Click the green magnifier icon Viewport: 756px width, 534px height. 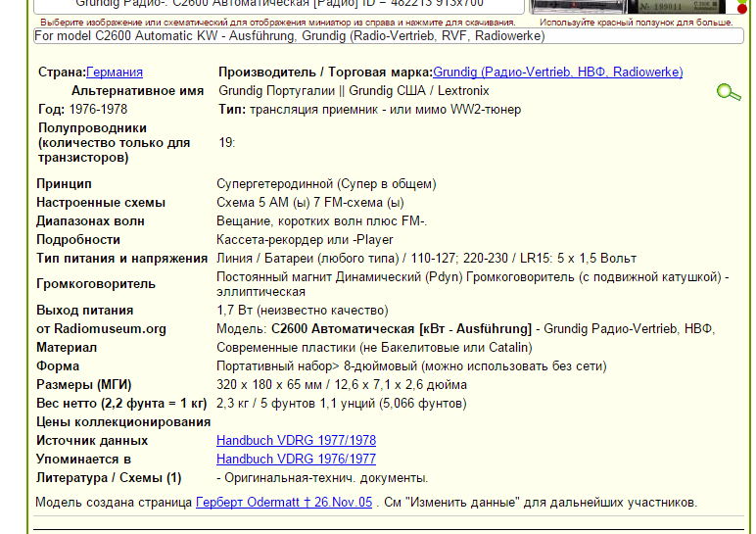point(729,92)
